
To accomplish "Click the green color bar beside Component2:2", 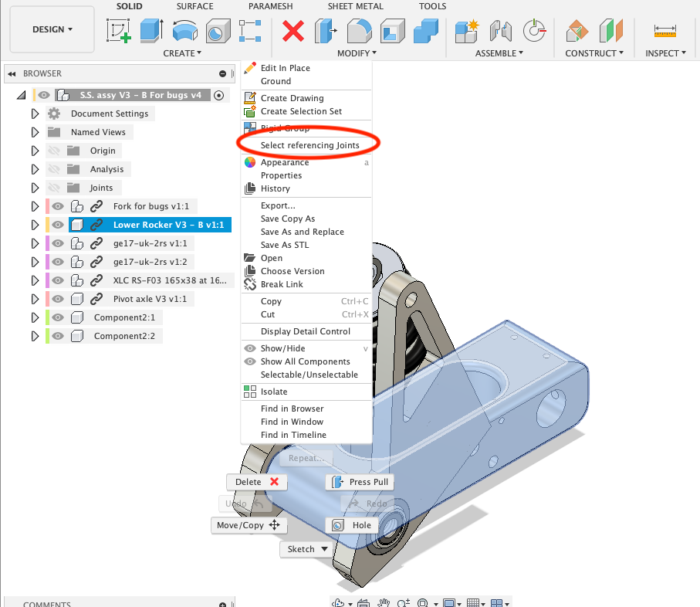I will coord(47,336).
